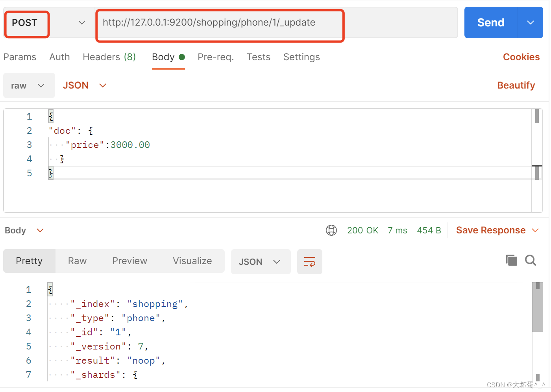Open the response JSON format dropdown
The image size is (551, 392).
(261, 262)
